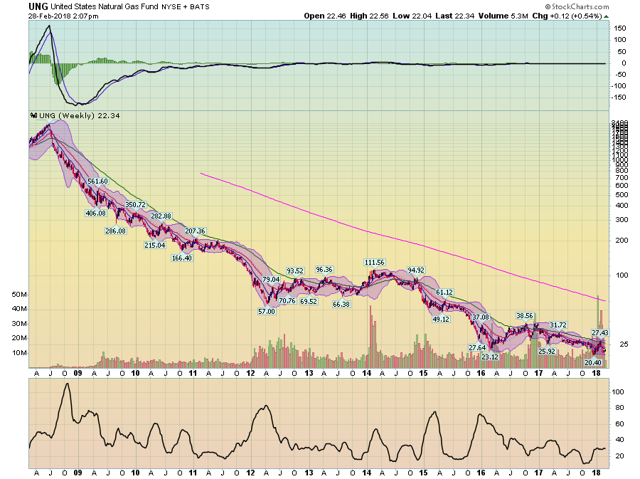
Task: Click the early 2014 volume spike bar
Action: 371,335
